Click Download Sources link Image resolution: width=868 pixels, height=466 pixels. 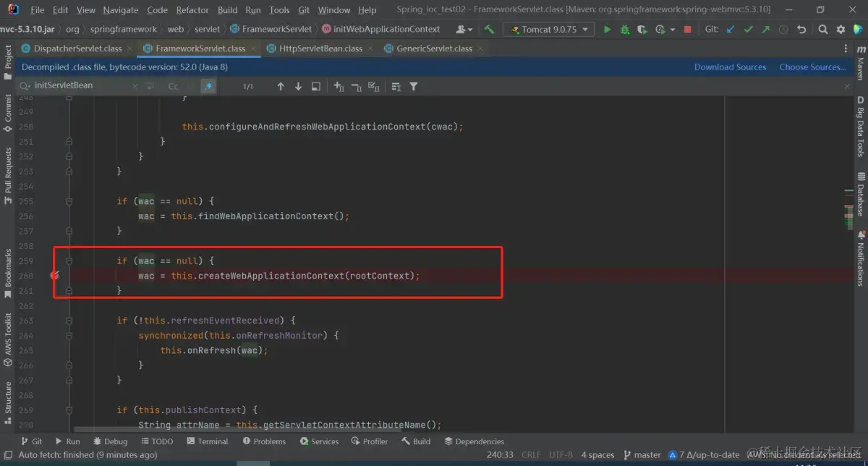tap(730, 67)
